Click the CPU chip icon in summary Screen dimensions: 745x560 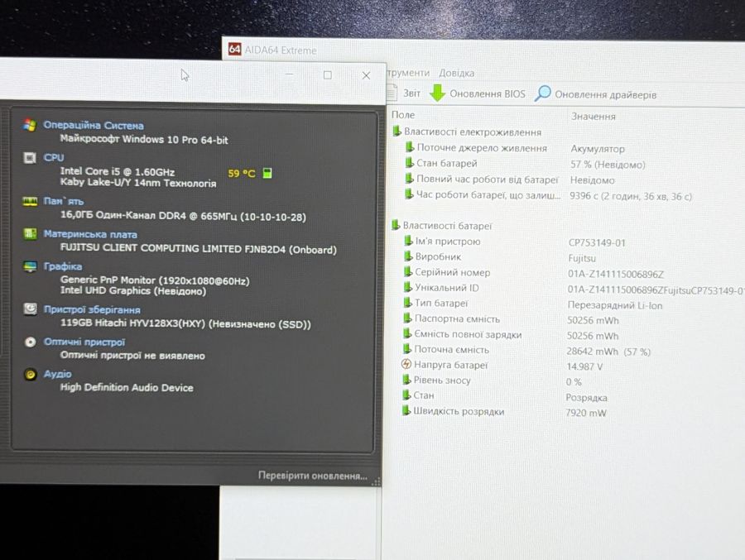[x=30, y=158]
